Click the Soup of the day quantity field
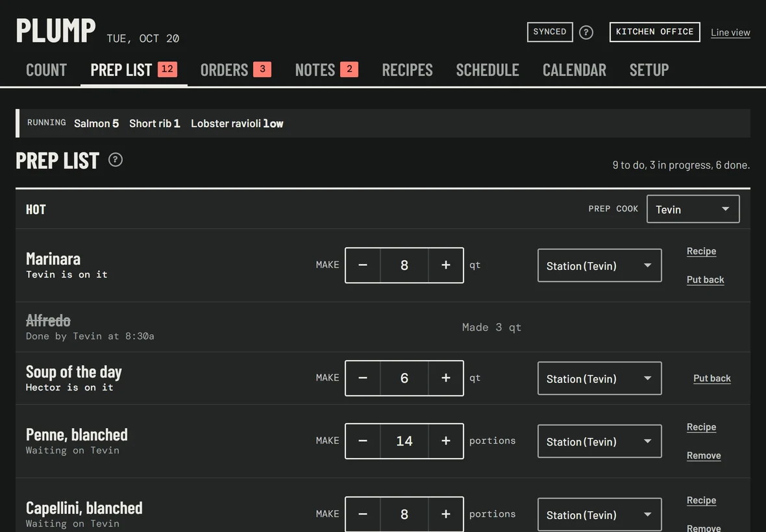Image resolution: width=766 pixels, height=532 pixels. pos(404,378)
